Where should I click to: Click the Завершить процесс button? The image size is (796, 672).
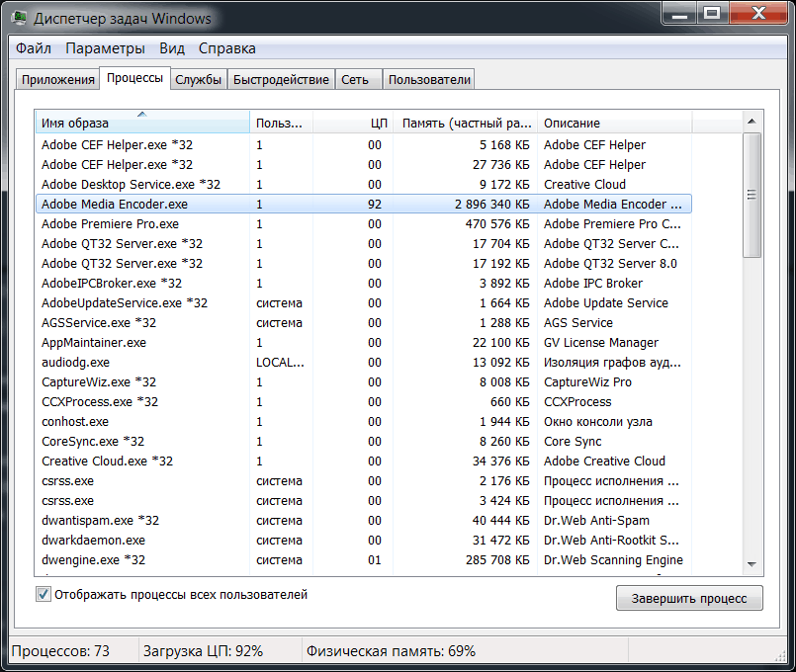(689, 599)
